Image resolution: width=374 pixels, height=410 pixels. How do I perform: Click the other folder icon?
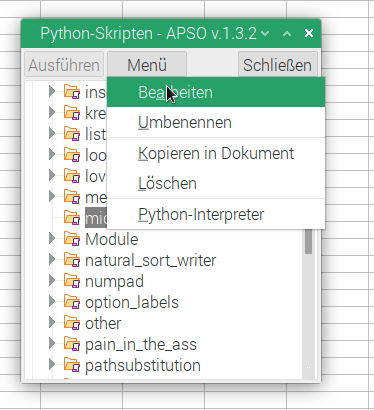coord(72,323)
